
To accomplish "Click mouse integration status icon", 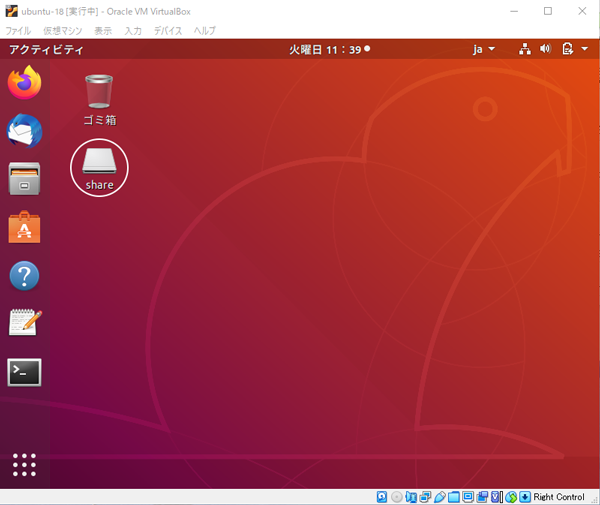I will pos(511,497).
